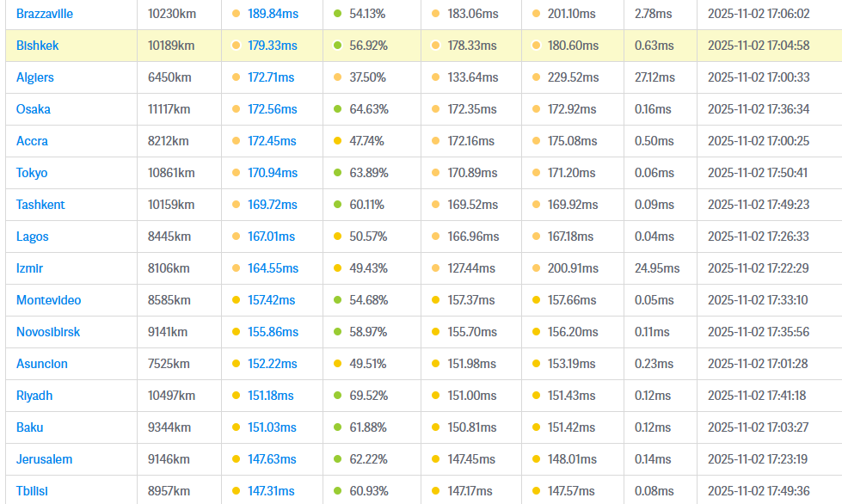
Task: Select the 69.52% value in Riyadh row
Action: click(368, 396)
